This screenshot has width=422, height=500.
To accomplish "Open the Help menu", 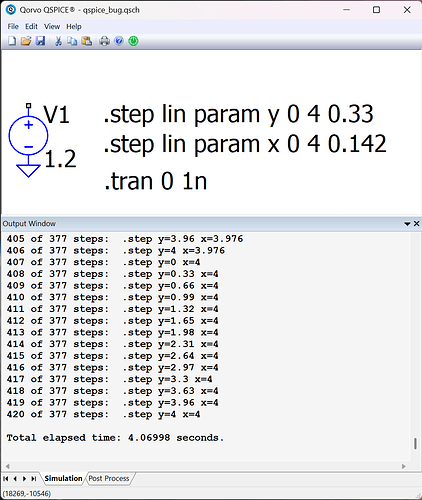I will 74,26.
